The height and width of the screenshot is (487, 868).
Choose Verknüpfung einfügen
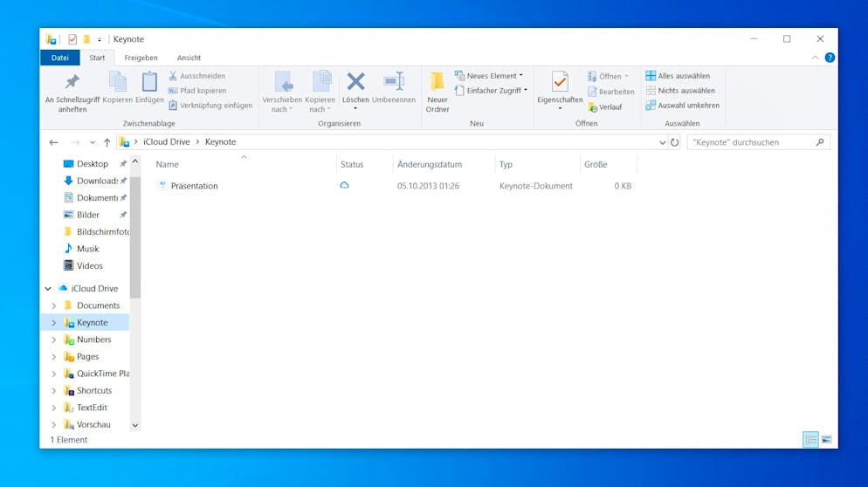210,105
